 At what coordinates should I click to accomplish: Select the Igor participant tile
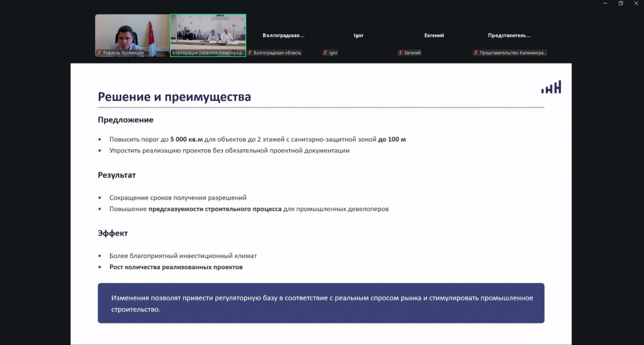[x=358, y=35]
